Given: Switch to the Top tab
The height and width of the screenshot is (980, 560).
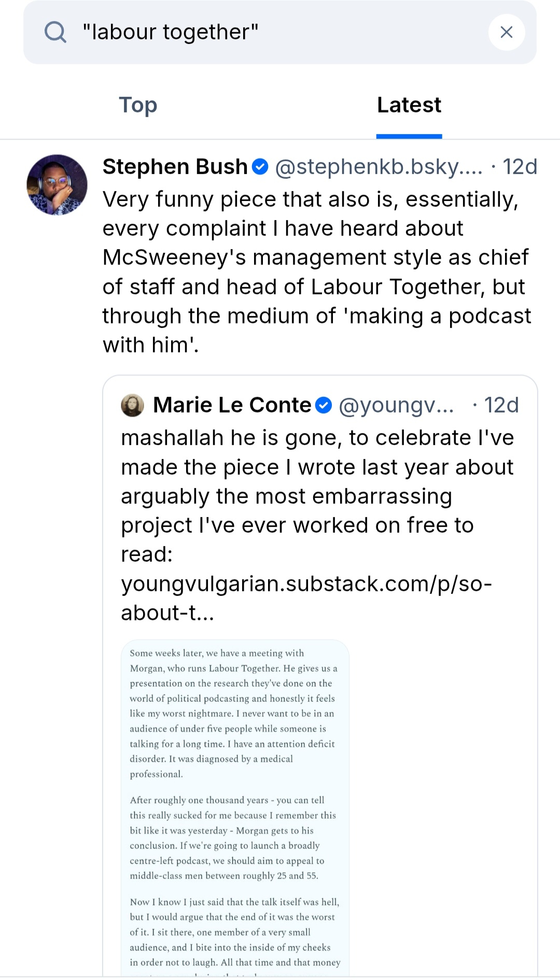Looking at the screenshot, I should pyautogui.click(x=138, y=105).
